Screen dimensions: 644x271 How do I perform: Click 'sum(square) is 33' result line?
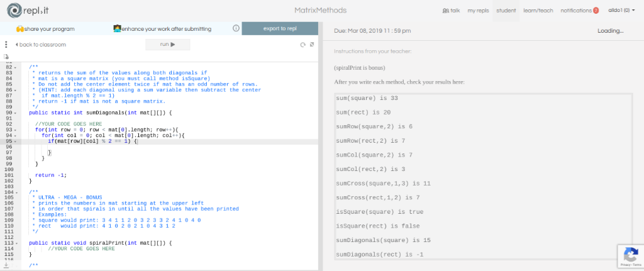367,99
